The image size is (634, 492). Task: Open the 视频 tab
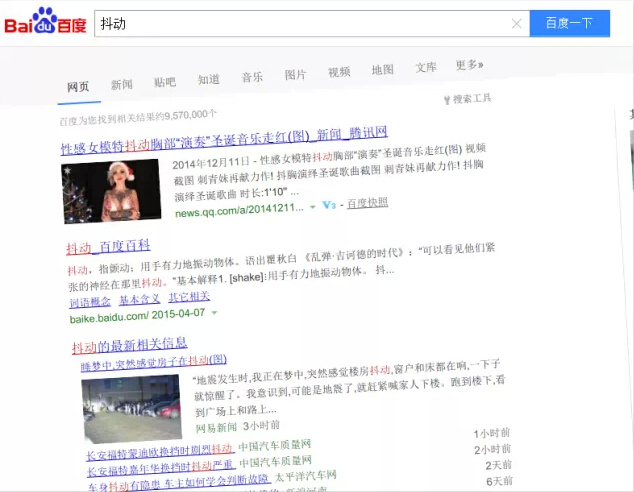(339, 72)
